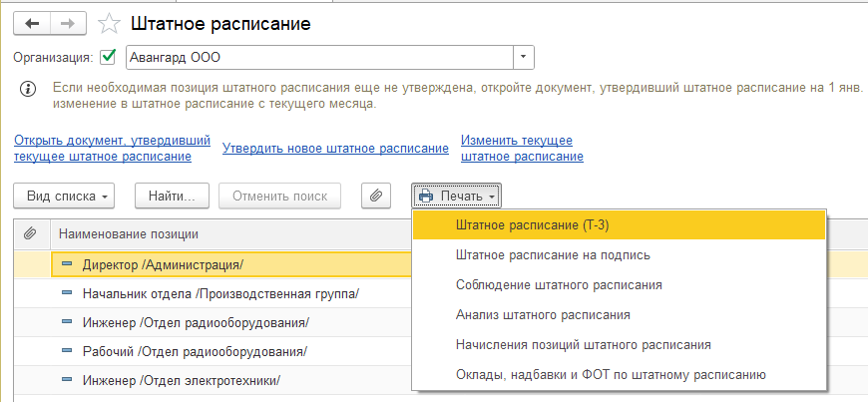Open link Утвердить новое штатное расписание

335,149
